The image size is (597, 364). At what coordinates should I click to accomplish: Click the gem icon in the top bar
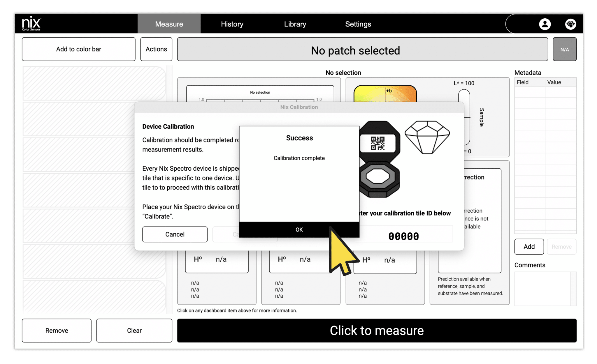click(570, 24)
